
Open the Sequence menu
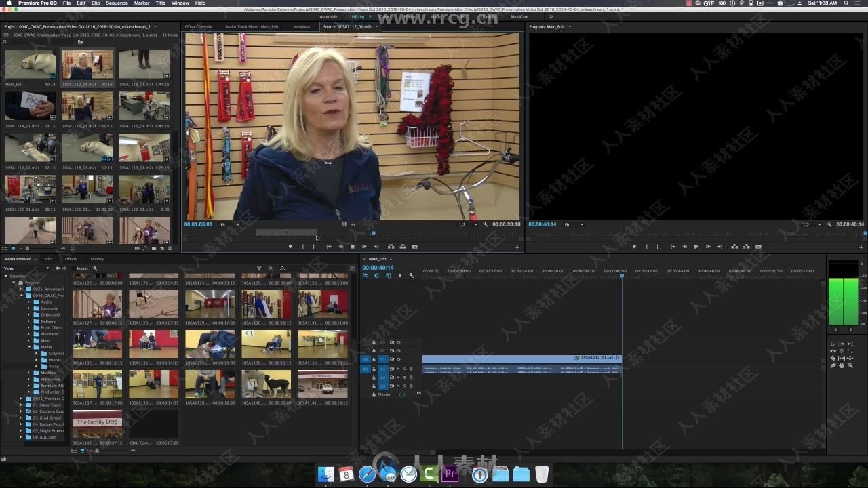point(117,3)
